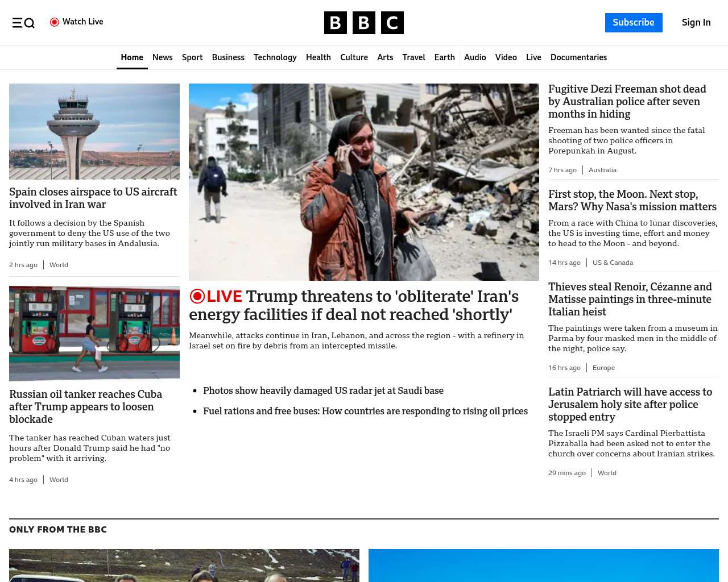Navigate to Business

click(228, 57)
